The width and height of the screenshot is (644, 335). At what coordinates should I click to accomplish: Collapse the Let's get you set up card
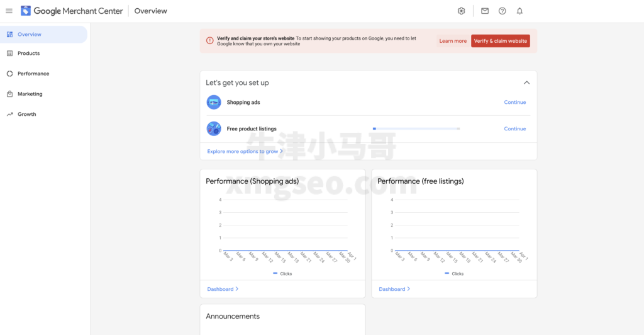[x=526, y=82]
